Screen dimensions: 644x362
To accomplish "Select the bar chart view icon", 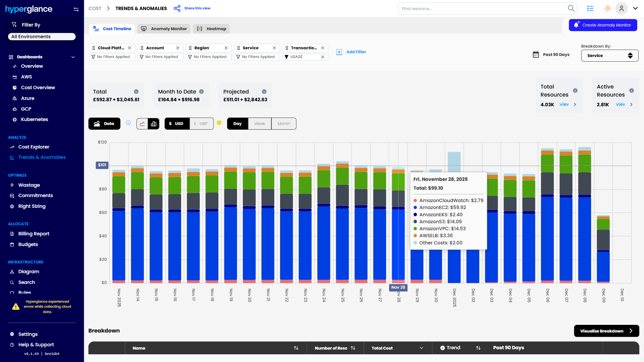I will (154, 124).
